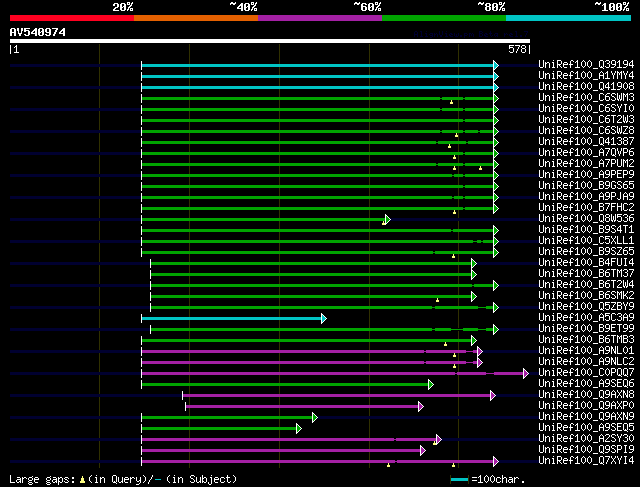Click the cyan A5C3A9 alignment arrowhead
The image size is (640, 487).
click(324, 318)
